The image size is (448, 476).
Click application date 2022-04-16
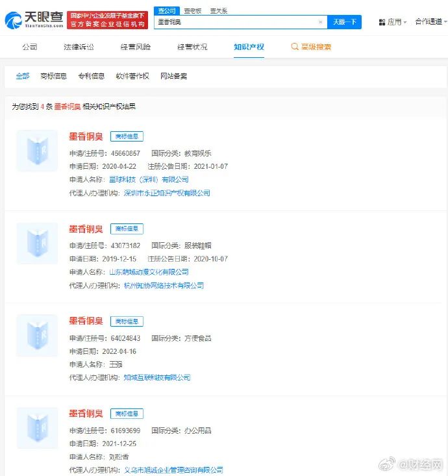click(x=119, y=351)
